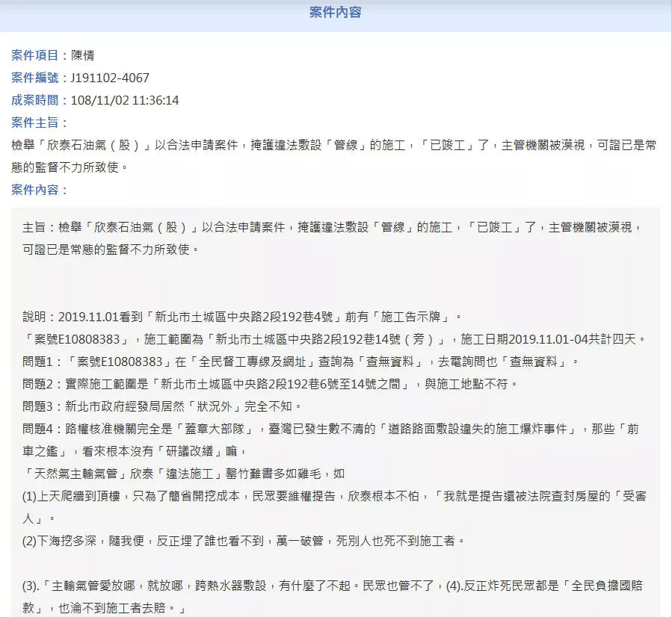Click item (3) 主輸氣管愛放哪 line

tap(333, 586)
